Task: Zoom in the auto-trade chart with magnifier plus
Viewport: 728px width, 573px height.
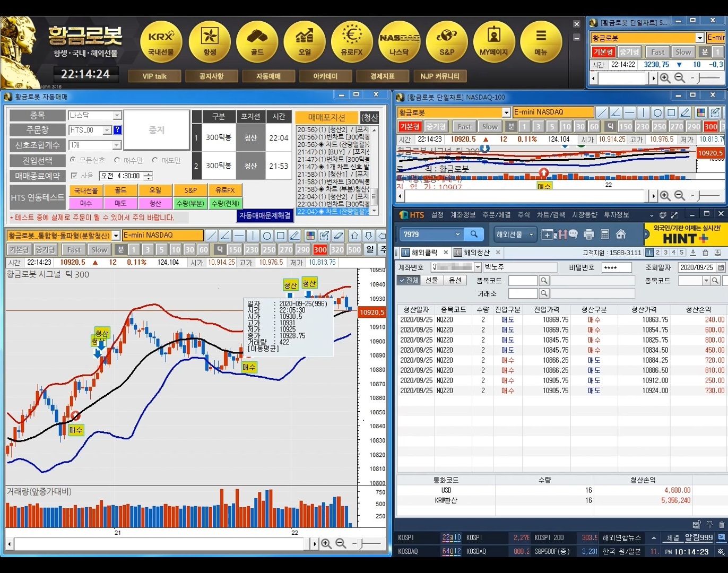Action: tap(326, 544)
